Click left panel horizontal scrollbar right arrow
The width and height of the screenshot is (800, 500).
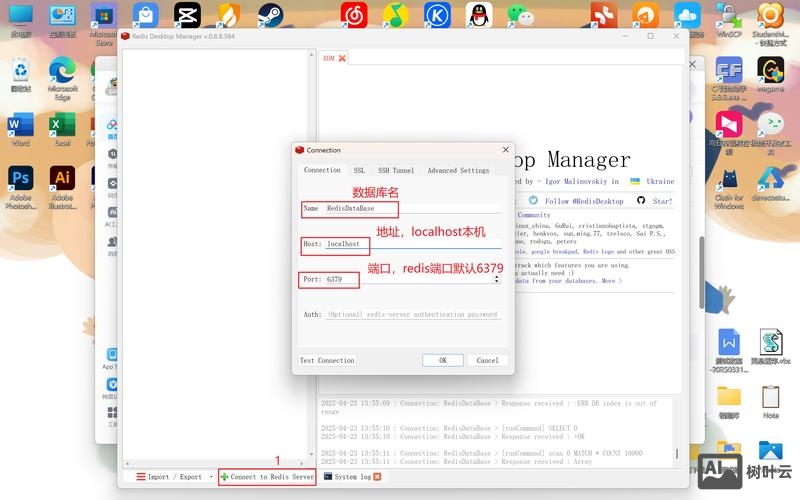click(302, 464)
